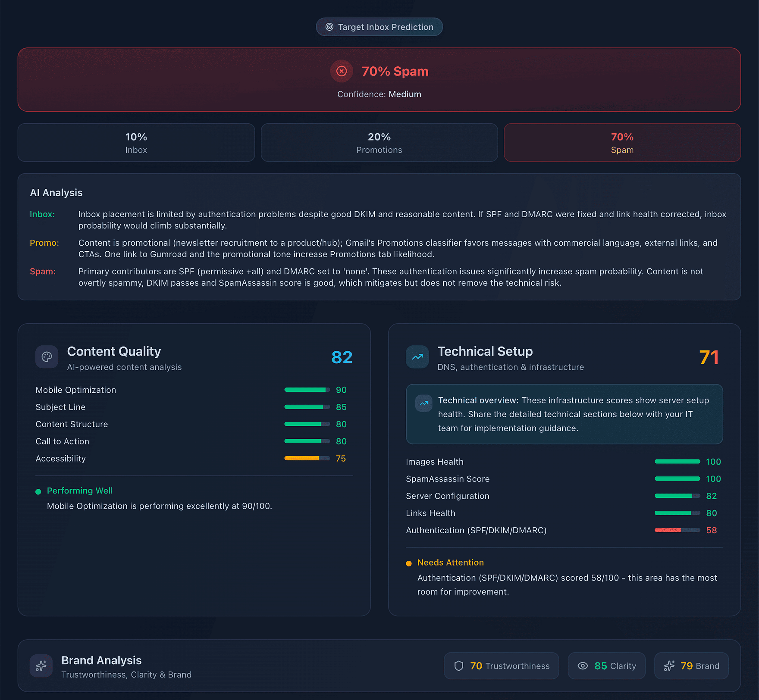The height and width of the screenshot is (700, 759).
Task: Select the 10% Inbox card
Action: pos(136,143)
